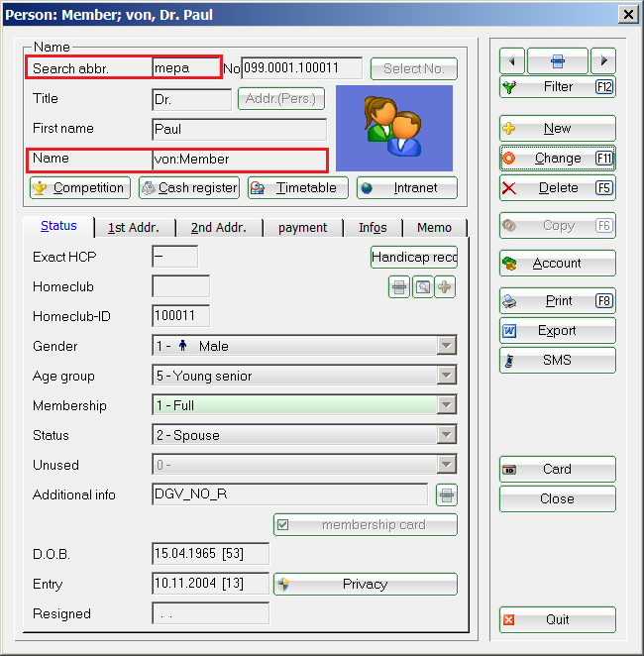Switch to the payment tab

pos(303,228)
